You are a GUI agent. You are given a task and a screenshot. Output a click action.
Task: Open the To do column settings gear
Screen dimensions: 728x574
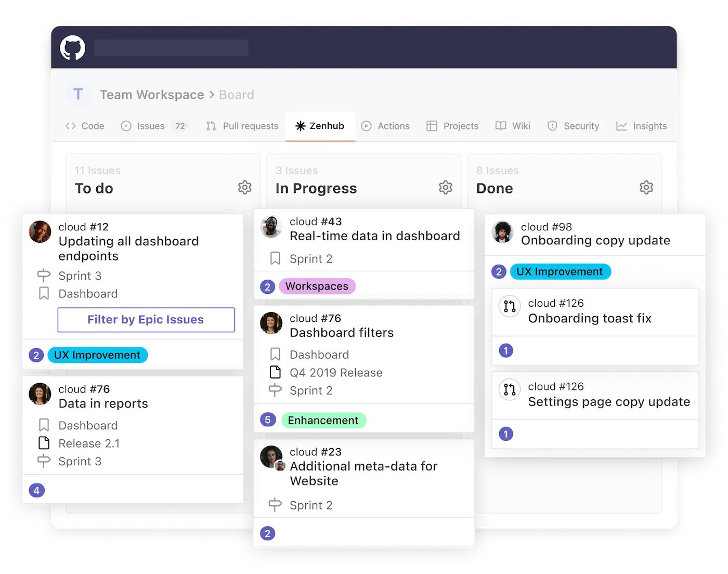tap(245, 187)
